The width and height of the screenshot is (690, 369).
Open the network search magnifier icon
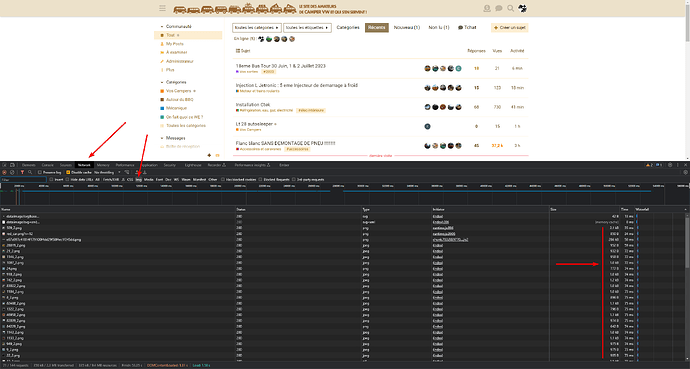click(x=30, y=172)
